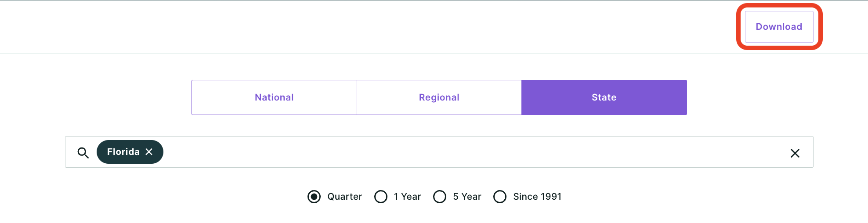The height and width of the screenshot is (223, 868).
Task: Switch to the National tab
Action: pos(274,97)
